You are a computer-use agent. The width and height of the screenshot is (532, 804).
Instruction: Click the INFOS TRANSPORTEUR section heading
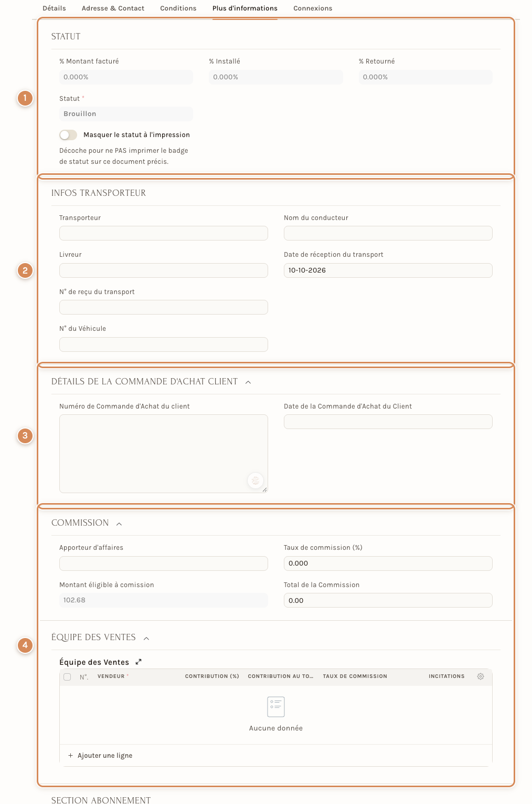click(99, 193)
